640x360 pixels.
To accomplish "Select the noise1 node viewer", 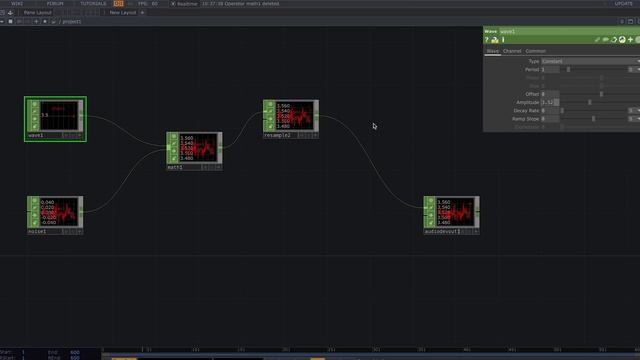I will (x=59, y=212).
